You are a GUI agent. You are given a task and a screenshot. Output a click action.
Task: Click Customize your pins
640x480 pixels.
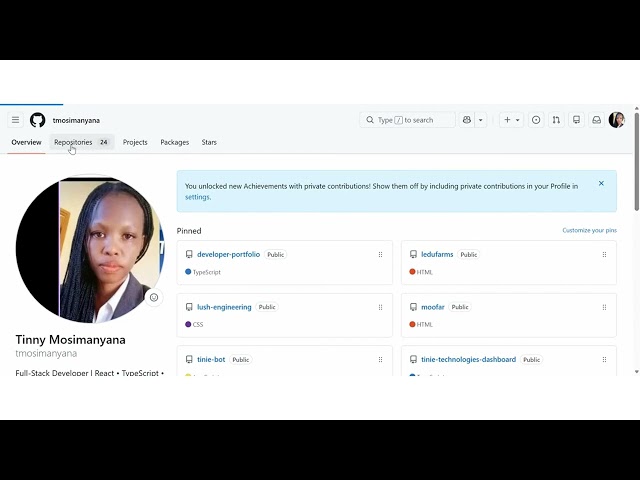coord(589,231)
